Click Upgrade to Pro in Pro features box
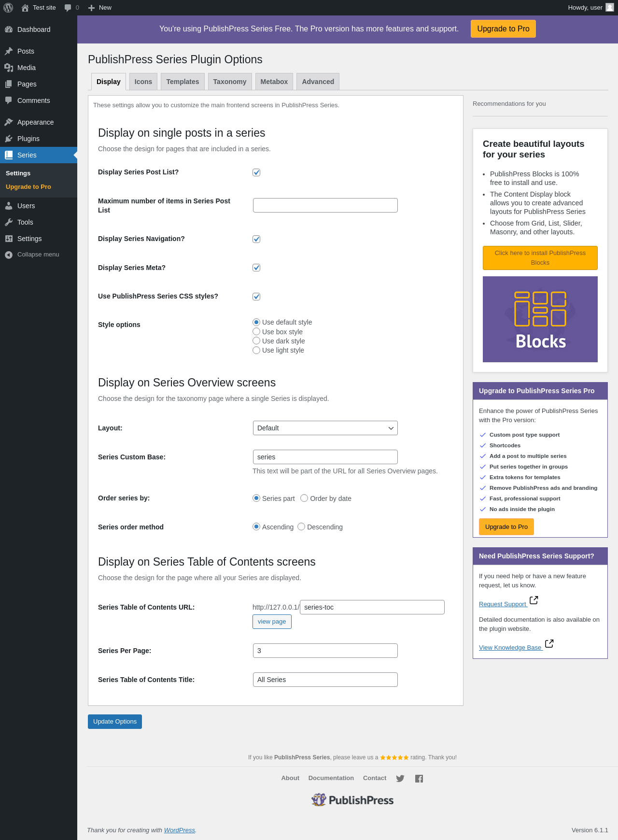Screen dimensions: 618x840 pyautogui.click(x=506, y=527)
